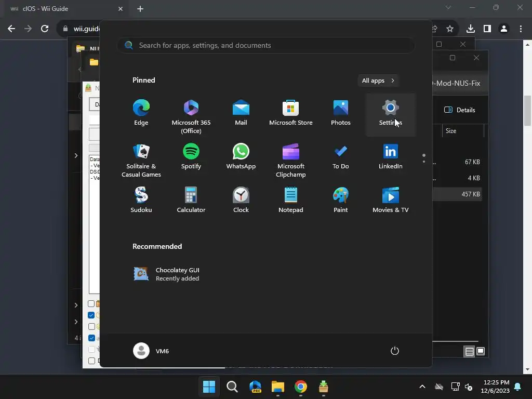The image size is (532, 399).
Task: Launch Solitaire & Casual Games
Action: tap(141, 160)
